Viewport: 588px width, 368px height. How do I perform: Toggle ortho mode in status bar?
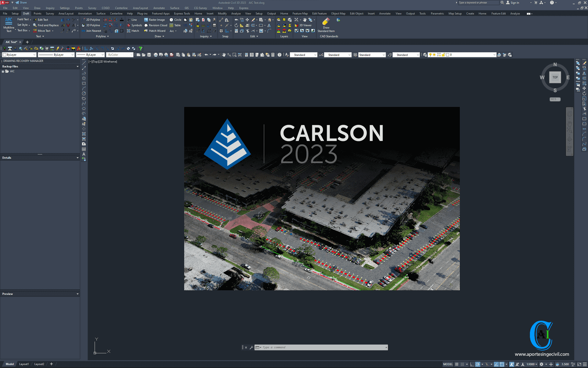(472, 364)
